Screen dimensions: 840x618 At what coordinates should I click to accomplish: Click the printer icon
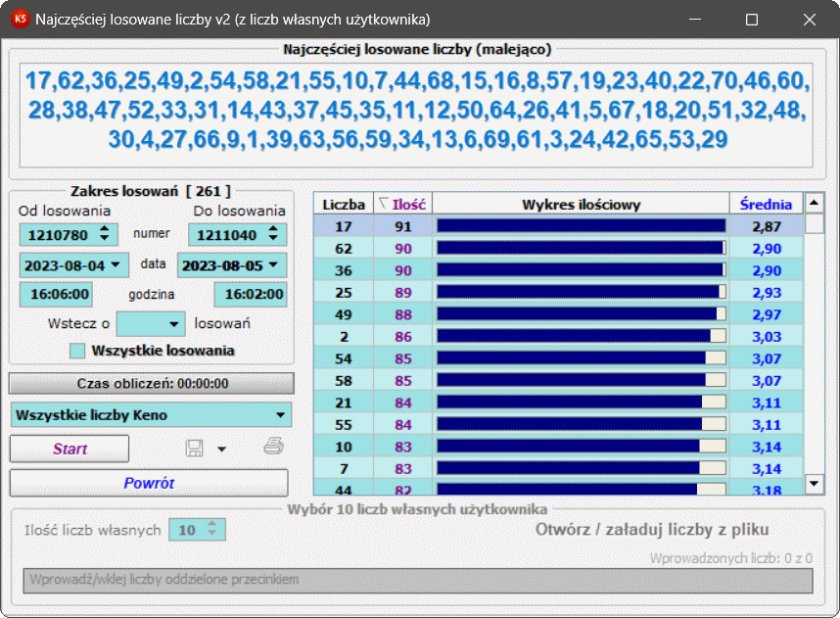pyautogui.click(x=274, y=446)
